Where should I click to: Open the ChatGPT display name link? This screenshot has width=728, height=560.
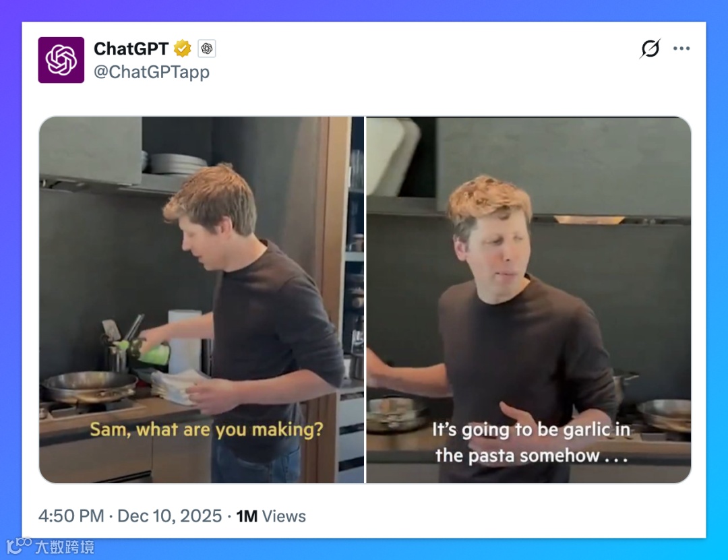131,49
